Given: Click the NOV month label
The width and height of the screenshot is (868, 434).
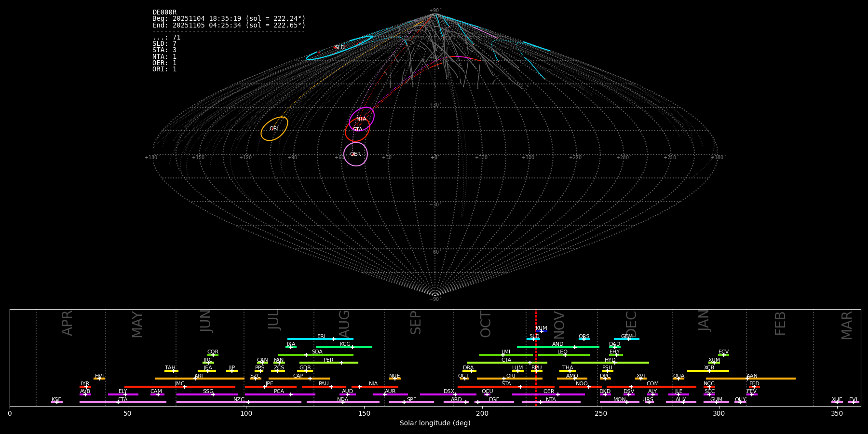Looking at the screenshot, I should click(x=559, y=324).
